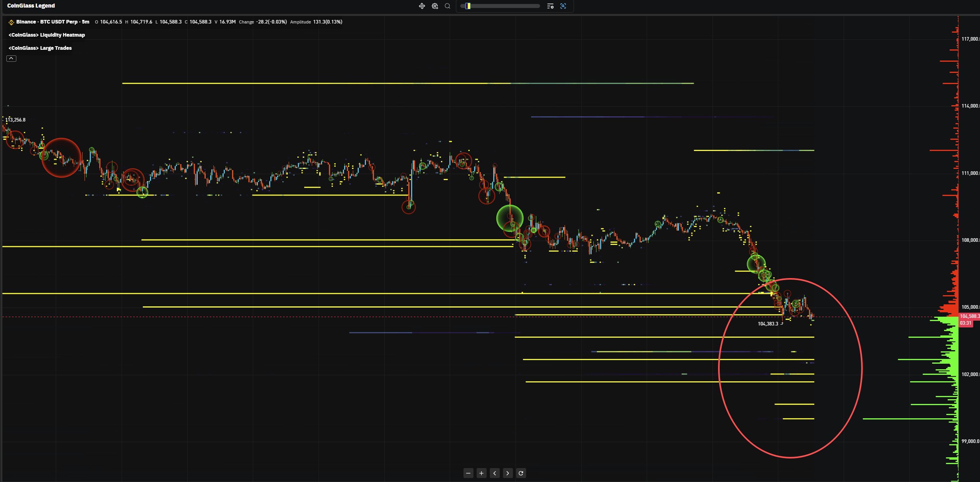Click the 113,256.8 high price marker
The image size is (980, 482).
coord(15,120)
